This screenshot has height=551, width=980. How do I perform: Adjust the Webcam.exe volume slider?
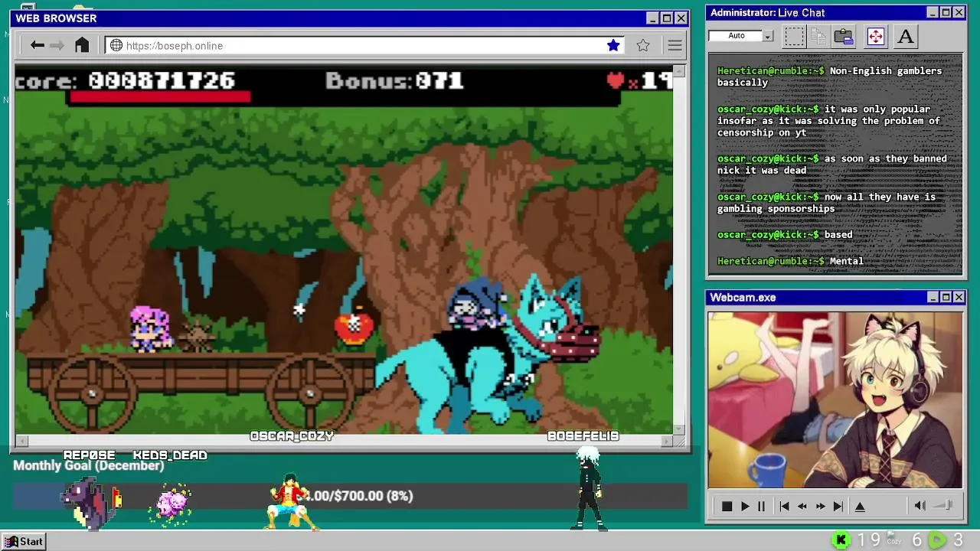tap(944, 505)
